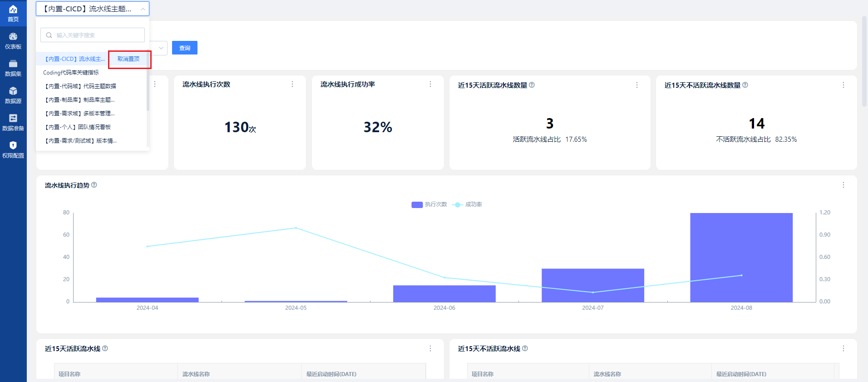Toggle 执行次数 legend series

(429, 204)
